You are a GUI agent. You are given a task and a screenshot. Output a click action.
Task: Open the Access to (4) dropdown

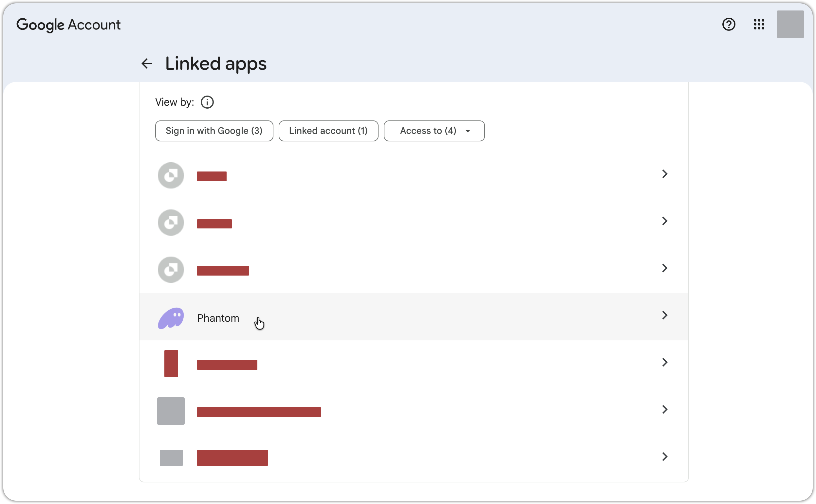(434, 131)
